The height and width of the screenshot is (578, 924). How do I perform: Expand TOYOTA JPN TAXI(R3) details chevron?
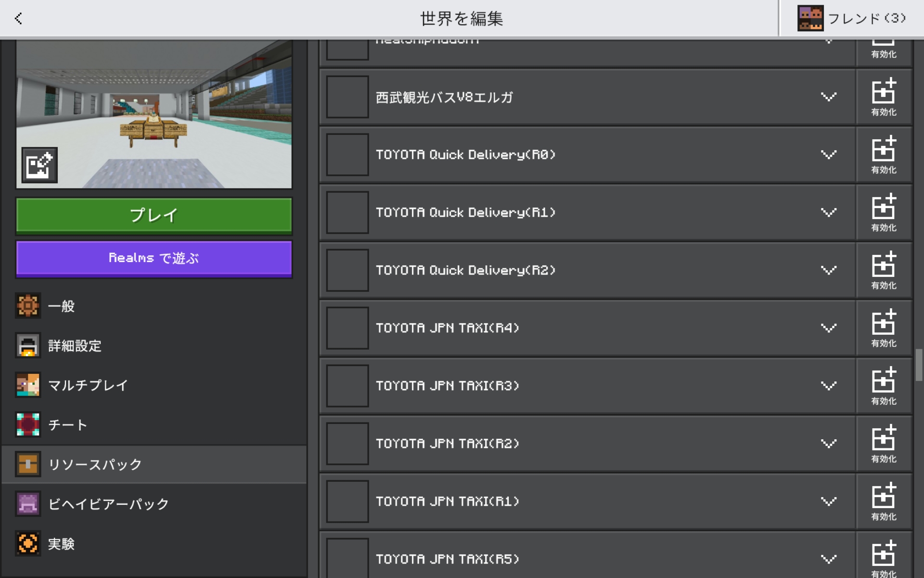[828, 386]
